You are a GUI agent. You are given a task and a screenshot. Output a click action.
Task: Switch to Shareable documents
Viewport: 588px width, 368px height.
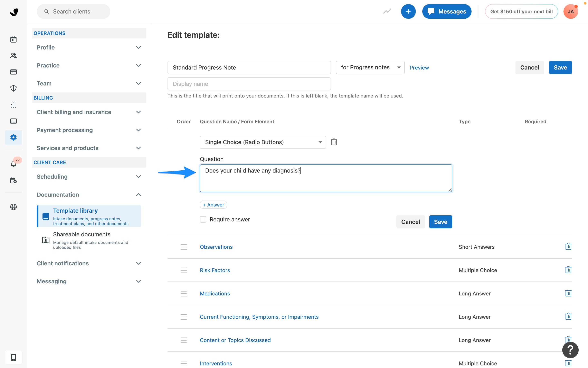(82, 234)
